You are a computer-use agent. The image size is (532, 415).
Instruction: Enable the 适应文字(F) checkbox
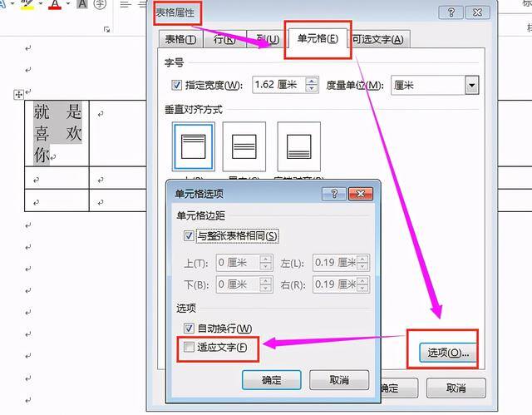tap(189, 347)
